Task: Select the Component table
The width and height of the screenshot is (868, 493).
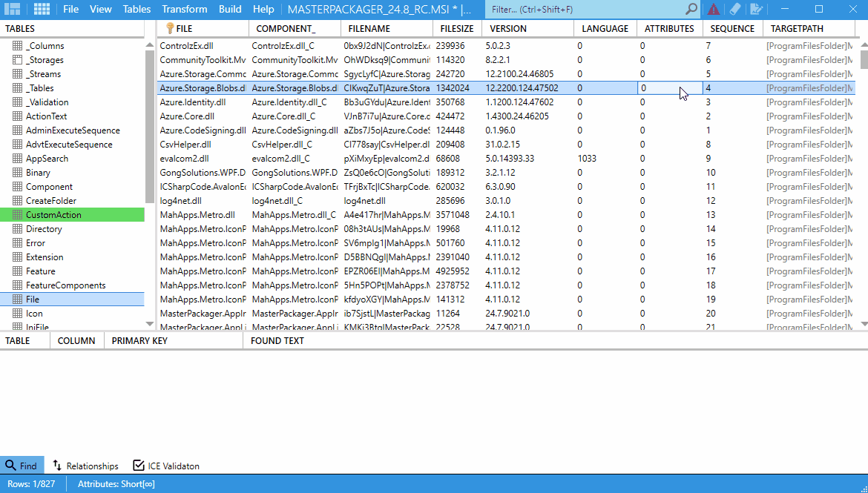Action: coord(73,187)
